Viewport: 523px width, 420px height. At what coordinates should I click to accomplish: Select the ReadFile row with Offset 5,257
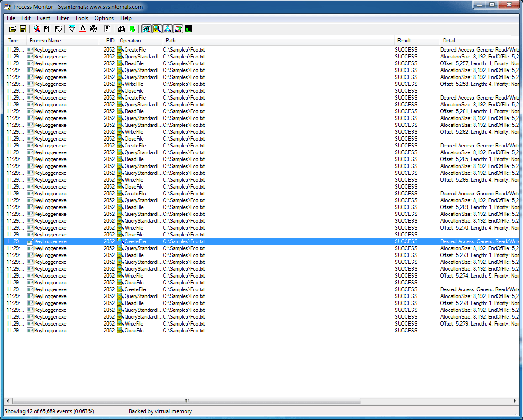pos(261,63)
